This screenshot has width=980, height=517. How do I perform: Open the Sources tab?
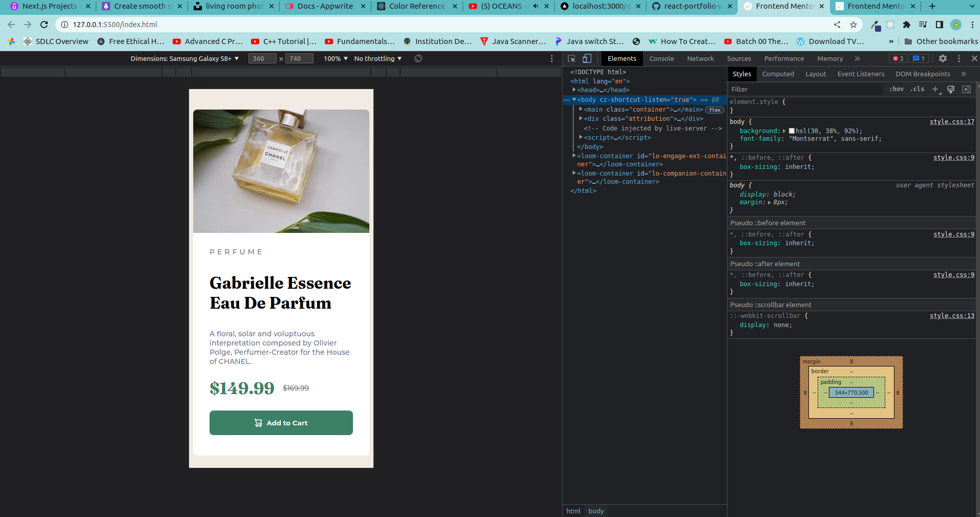click(x=739, y=58)
